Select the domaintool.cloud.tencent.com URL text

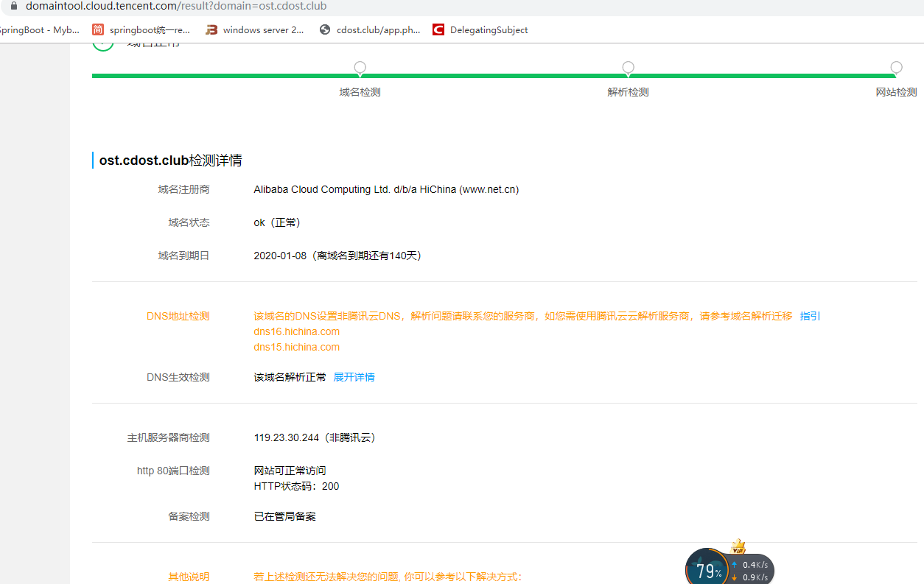[176, 6]
